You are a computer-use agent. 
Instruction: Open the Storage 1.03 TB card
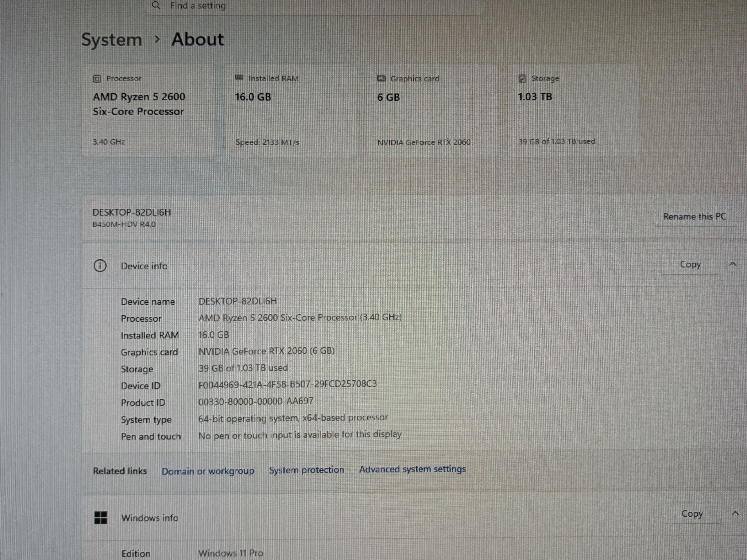573,110
